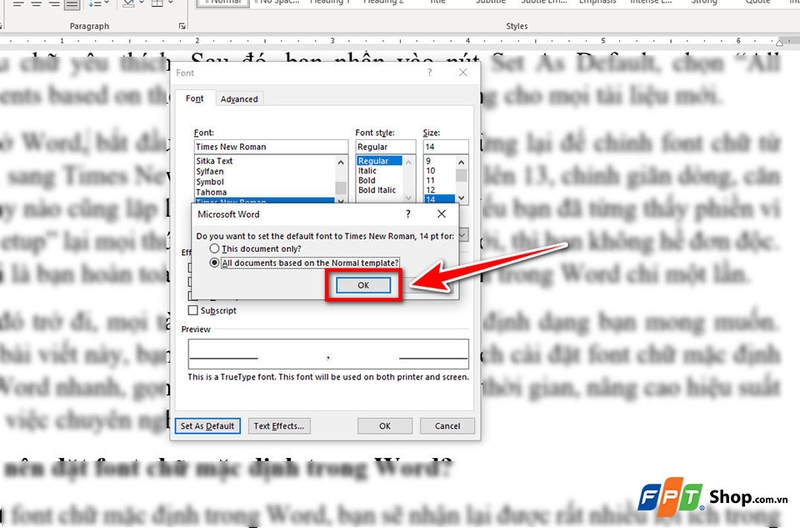Click the Shading paint bucket icon
Image resolution: width=800 pixels, height=528 pixels.
coord(130,4)
